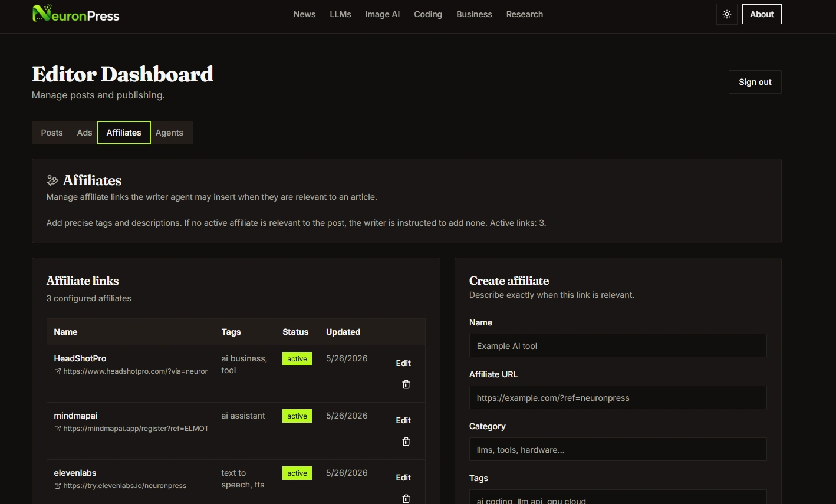Screen dimensions: 836x504
Task: Click the mindmapai 5/26/2026 updated date
Action: coord(347,416)
